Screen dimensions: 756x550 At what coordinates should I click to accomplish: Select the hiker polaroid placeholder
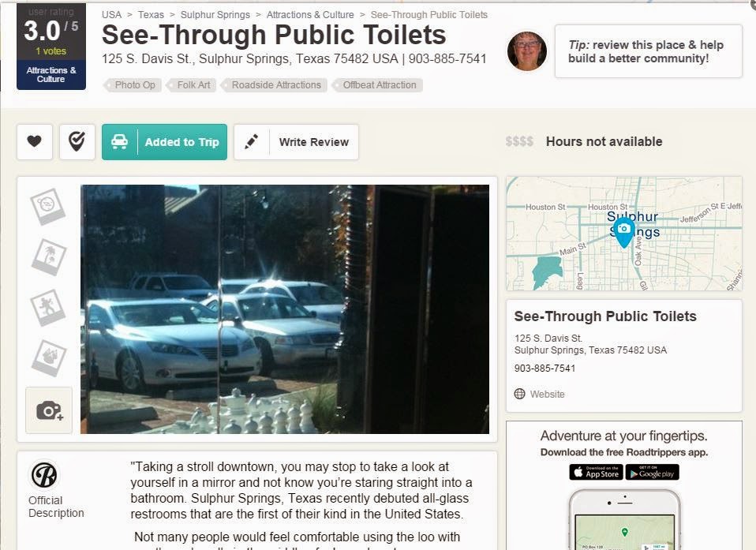pos(48,307)
